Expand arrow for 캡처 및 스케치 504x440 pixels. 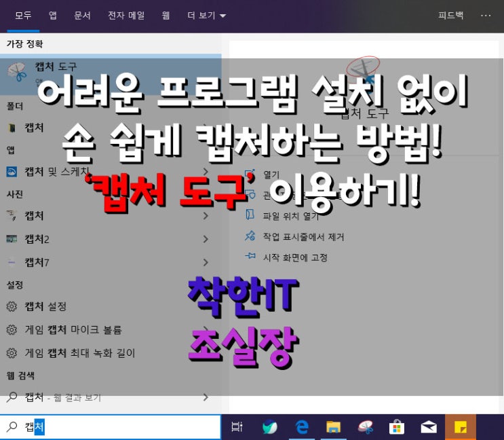coord(206,172)
